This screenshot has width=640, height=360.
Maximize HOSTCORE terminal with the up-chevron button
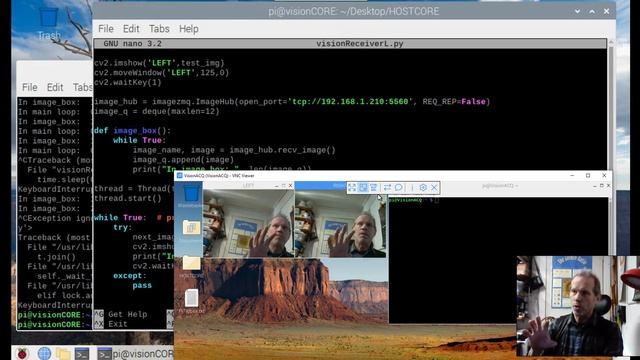pyautogui.click(x=592, y=11)
